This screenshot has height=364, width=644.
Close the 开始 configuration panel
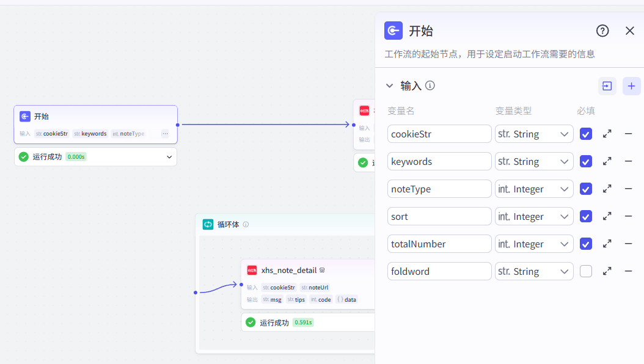[630, 31]
